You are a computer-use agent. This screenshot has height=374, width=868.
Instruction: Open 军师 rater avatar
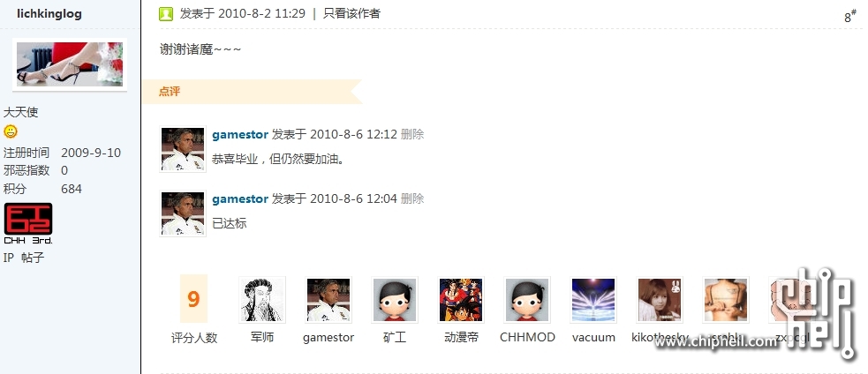coord(262,300)
